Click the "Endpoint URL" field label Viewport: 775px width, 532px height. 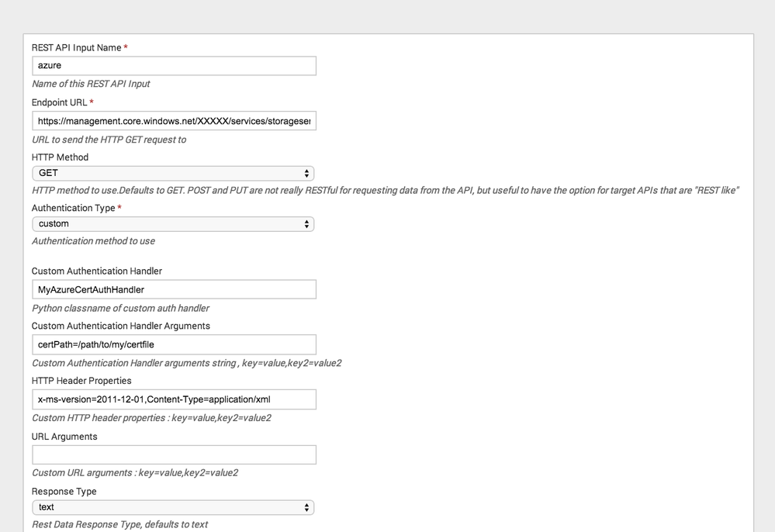59,103
